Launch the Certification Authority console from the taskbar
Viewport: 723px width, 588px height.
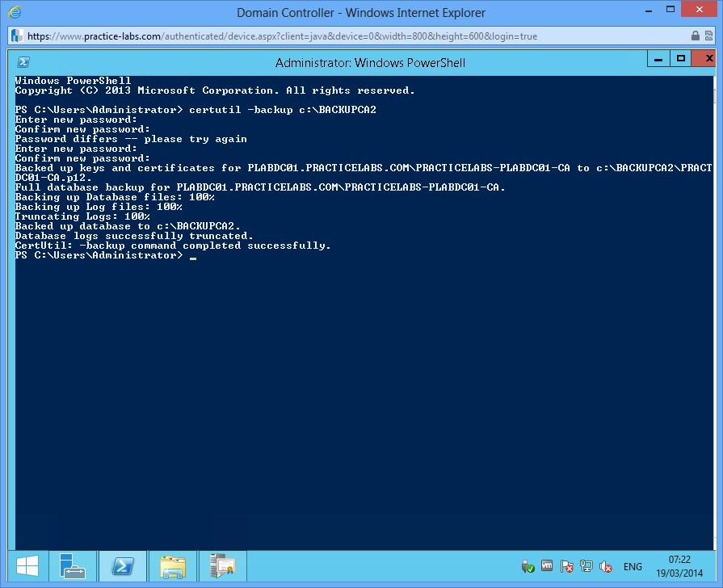tap(222, 566)
